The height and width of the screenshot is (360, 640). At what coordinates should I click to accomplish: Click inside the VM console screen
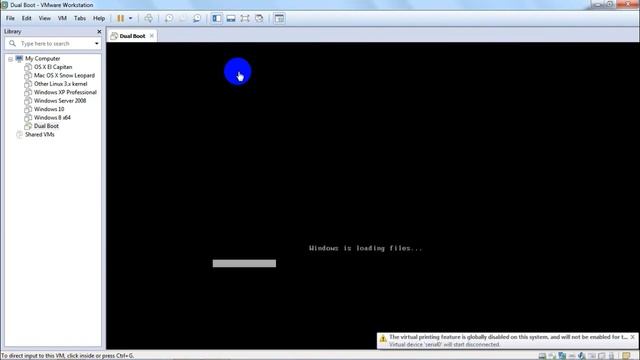click(372, 196)
